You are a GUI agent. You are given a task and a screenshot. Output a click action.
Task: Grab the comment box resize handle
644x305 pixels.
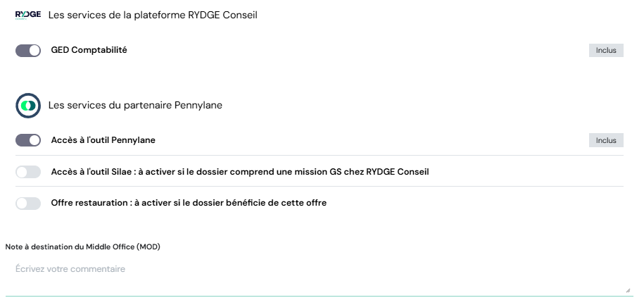pos(627,290)
